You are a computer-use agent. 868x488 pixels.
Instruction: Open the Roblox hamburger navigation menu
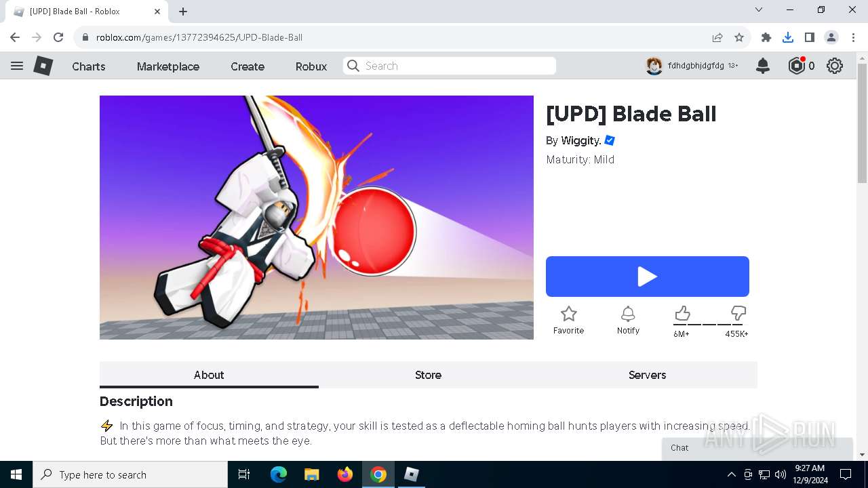point(17,66)
